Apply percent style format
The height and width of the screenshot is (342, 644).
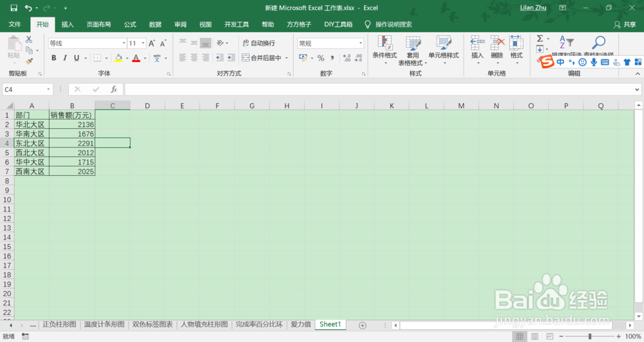click(x=321, y=58)
